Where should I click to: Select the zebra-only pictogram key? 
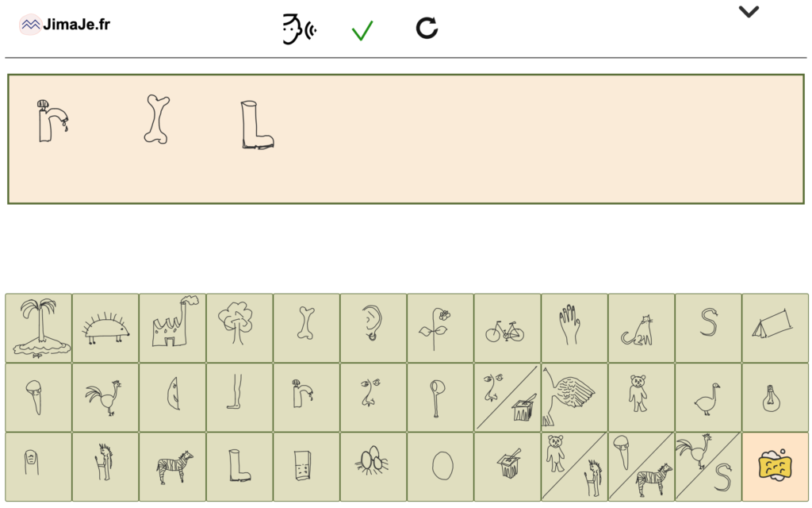click(172, 467)
